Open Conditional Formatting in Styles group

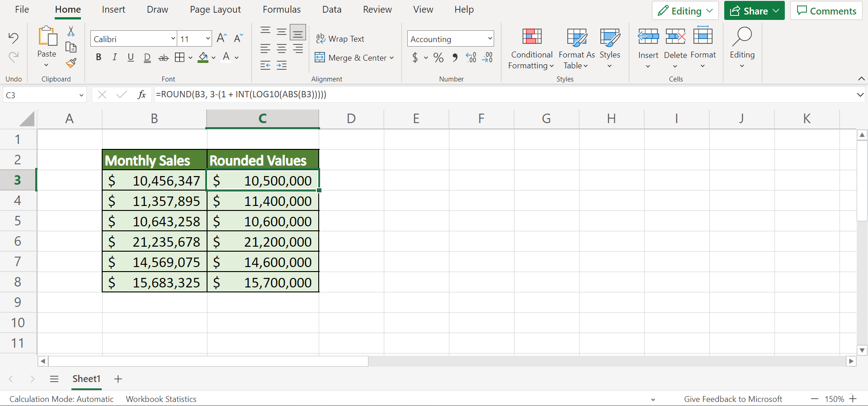532,48
